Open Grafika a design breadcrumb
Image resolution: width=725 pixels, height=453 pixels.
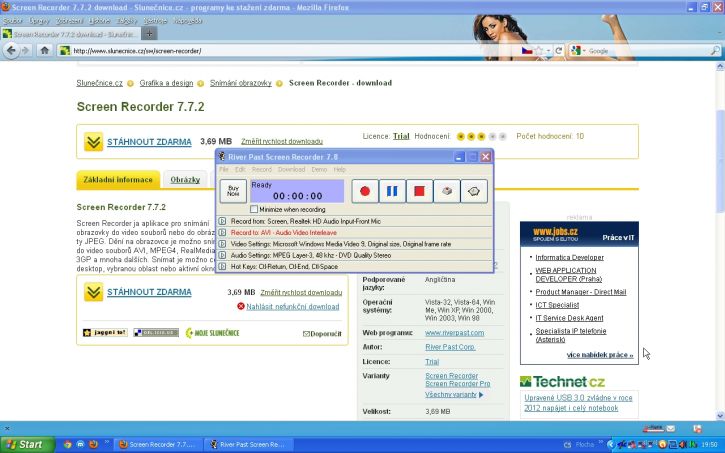point(166,83)
